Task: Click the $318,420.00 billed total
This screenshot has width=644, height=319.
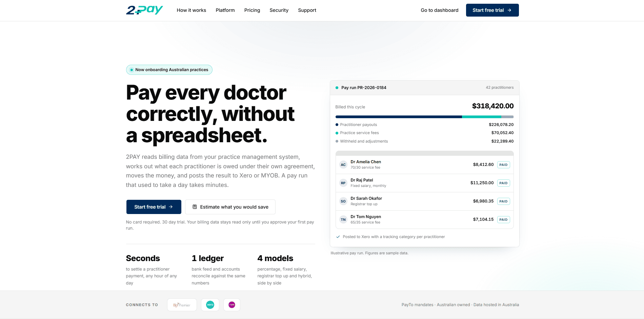Action: pyautogui.click(x=493, y=106)
